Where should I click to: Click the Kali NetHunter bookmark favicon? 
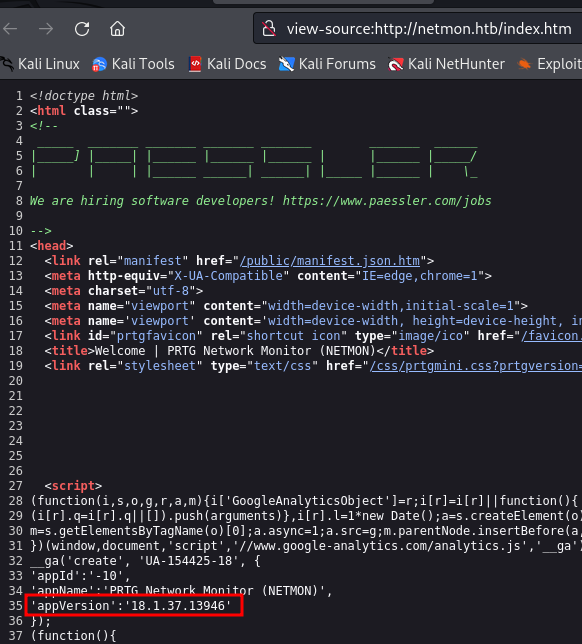pyautogui.click(x=396, y=64)
